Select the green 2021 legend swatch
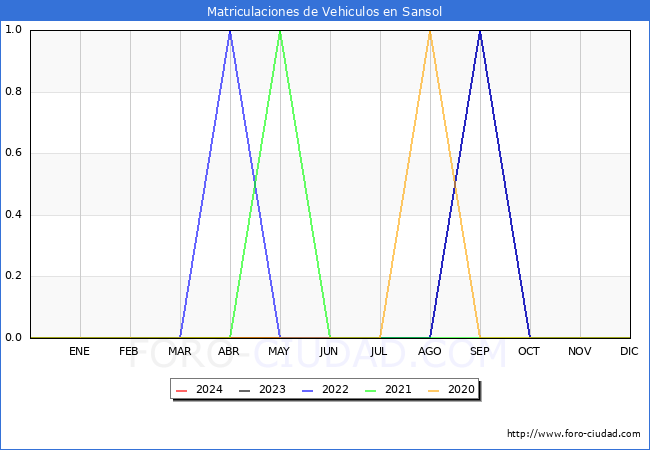The width and height of the screenshot is (650, 450). 371,390
